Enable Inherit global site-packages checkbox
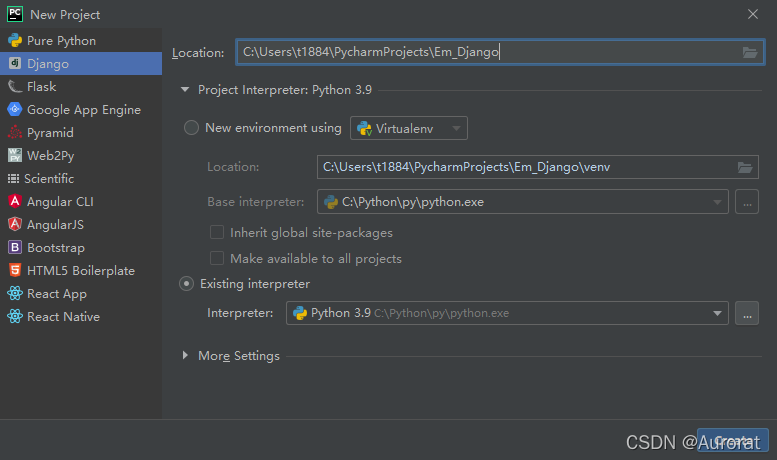This screenshot has width=777, height=460. pyautogui.click(x=217, y=232)
